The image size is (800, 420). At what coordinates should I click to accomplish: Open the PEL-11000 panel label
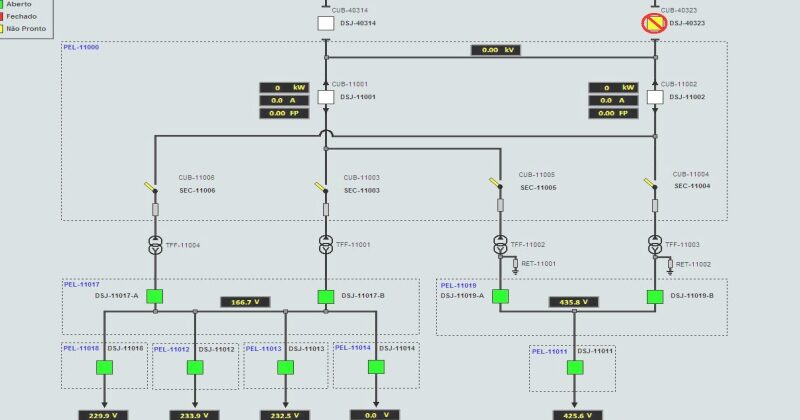click(x=81, y=47)
